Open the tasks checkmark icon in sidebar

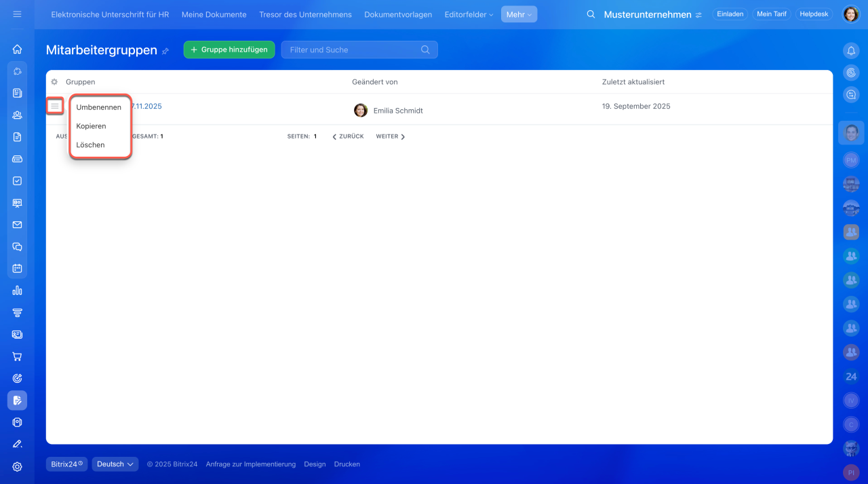coord(17,181)
